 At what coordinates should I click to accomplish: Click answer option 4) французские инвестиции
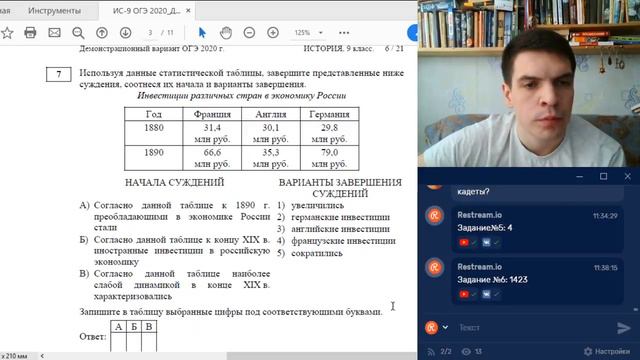tap(336, 241)
